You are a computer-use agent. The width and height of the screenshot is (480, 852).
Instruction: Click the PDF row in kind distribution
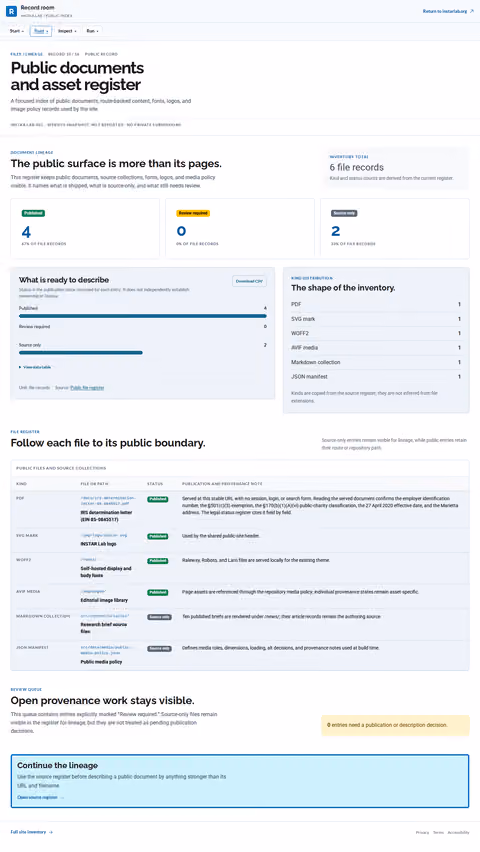click(376, 304)
